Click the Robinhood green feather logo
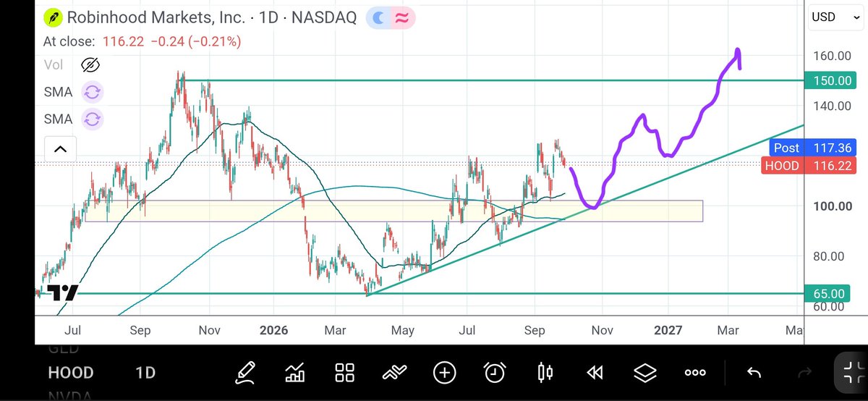 [x=52, y=17]
